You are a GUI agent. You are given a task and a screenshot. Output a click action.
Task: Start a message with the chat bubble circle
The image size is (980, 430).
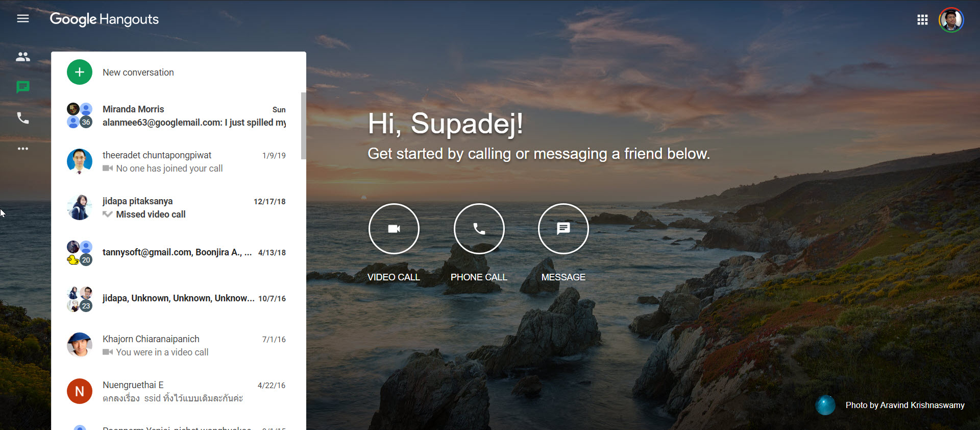coord(563,229)
